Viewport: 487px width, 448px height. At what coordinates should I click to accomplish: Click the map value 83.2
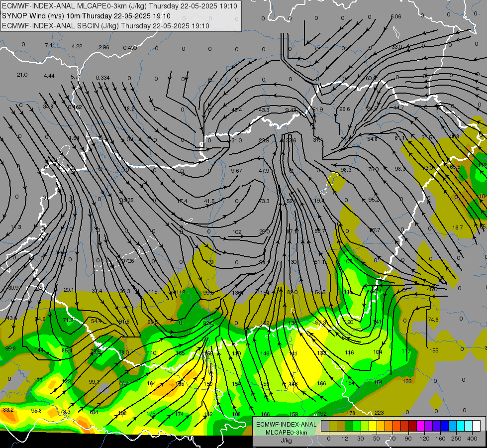tap(8, 410)
